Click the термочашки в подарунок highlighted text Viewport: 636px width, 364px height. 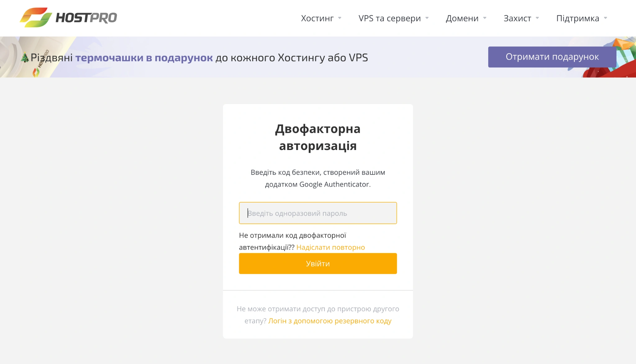(144, 58)
